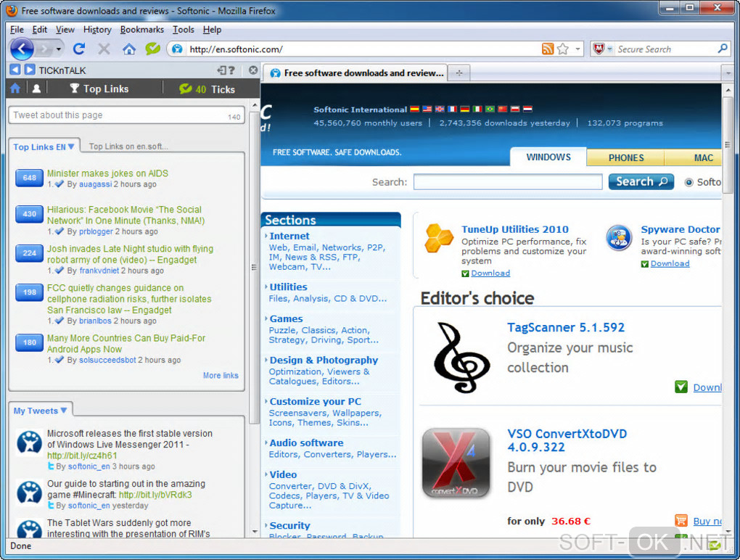Image resolution: width=740 pixels, height=560 pixels.
Task: Click the Buy now shopping cart icon
Action: pyautogui.click(x=681, y=520)
